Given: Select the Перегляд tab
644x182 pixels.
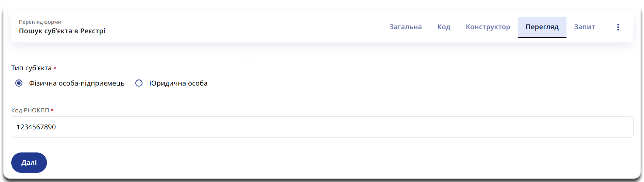Looking at the screenshot, I should [x=542, y=27].
